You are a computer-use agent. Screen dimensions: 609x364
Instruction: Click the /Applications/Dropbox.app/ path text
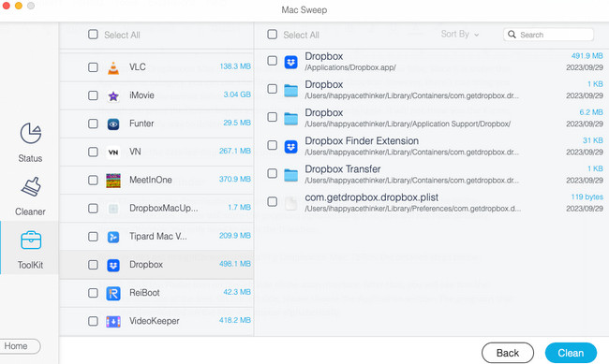[x=350, y=67]
